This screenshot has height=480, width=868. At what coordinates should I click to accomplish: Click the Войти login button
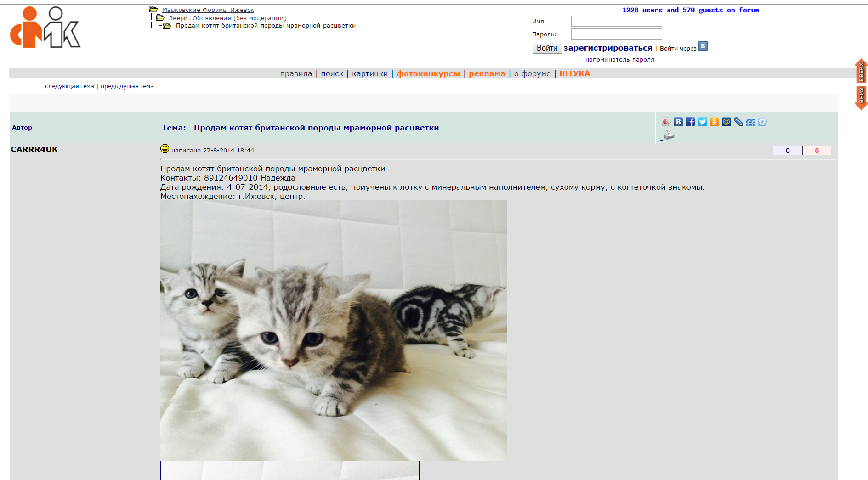coord(547,48)
